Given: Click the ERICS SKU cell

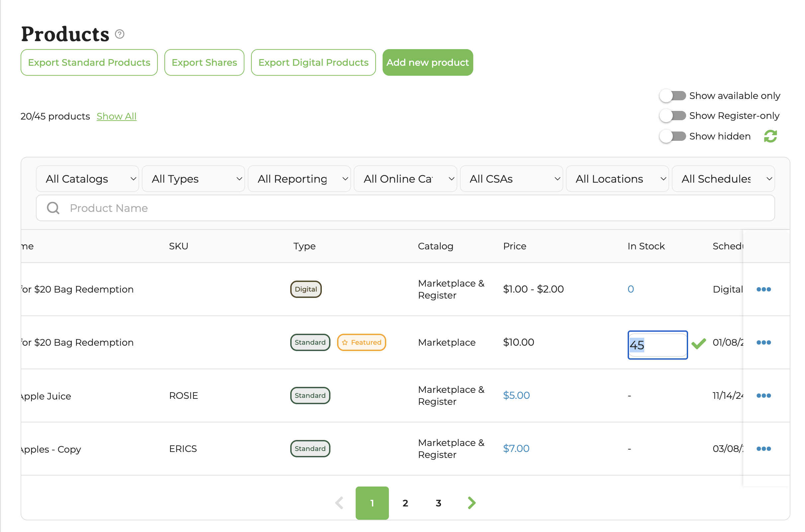Looking at the screenshot, I should [183, 449].
